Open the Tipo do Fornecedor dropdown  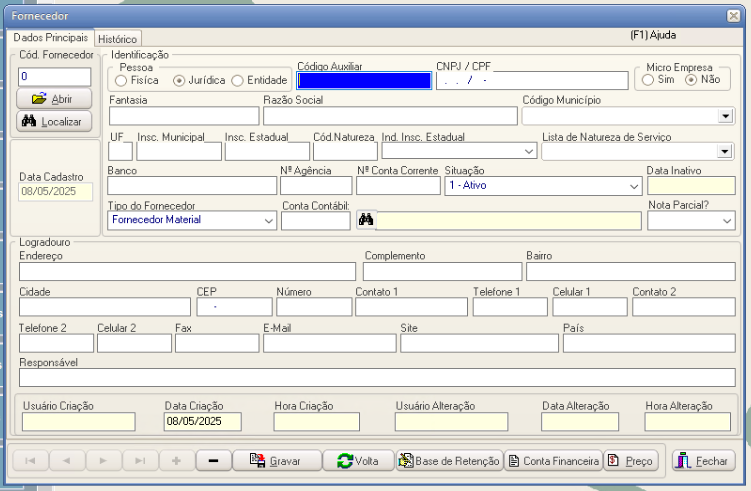pyautogui.click(x=268, y=220)
